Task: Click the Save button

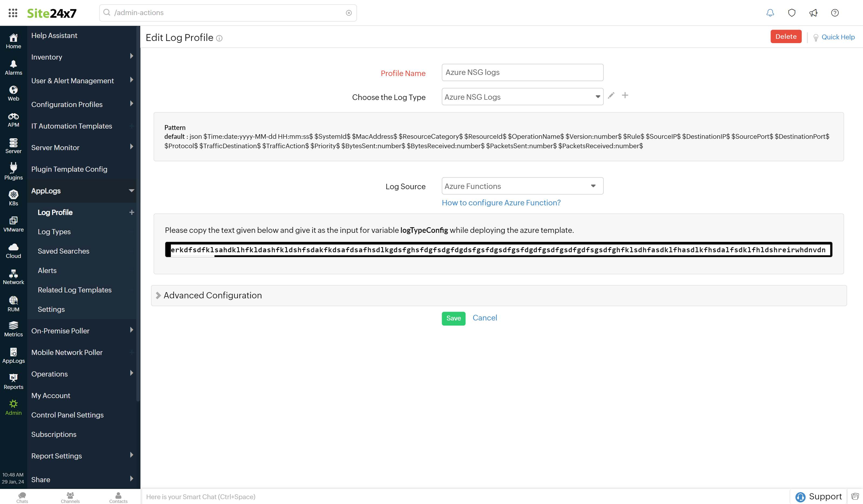Action: pos(454,317)
